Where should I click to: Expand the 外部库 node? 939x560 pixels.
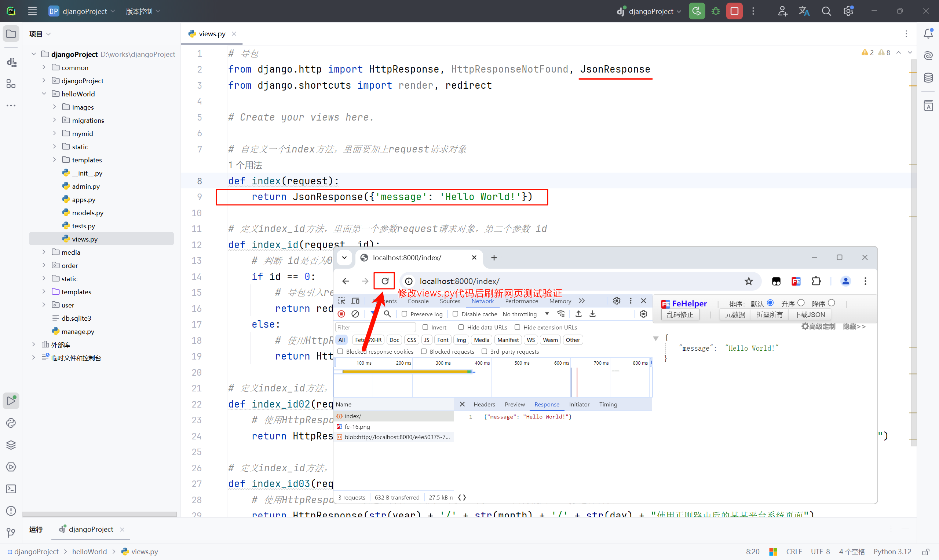point(33,344)
